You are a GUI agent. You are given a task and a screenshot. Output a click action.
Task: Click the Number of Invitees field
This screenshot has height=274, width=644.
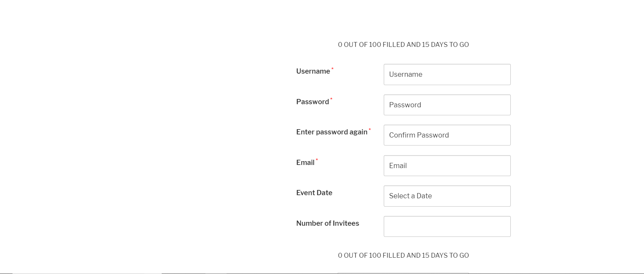point(447,226)
